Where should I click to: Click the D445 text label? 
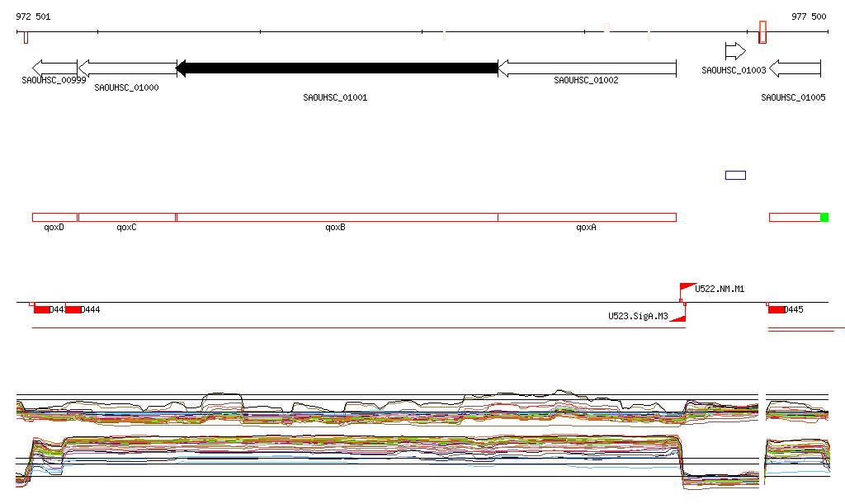coord(793,309)
